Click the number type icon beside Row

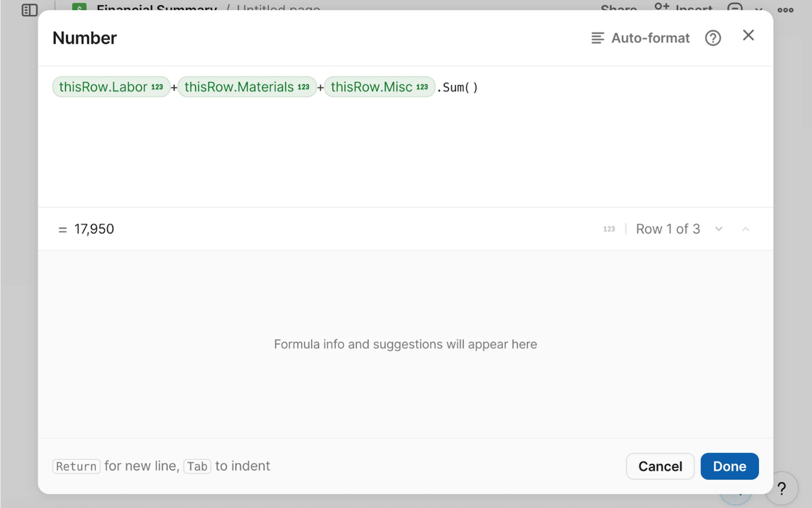point(609,229)
